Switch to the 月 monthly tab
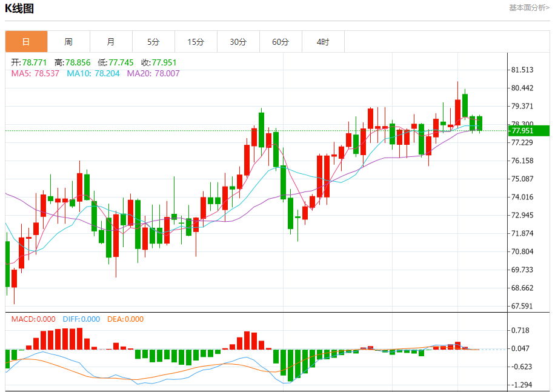The width and height of the screenshot is (555, 392). pos(111,42)
